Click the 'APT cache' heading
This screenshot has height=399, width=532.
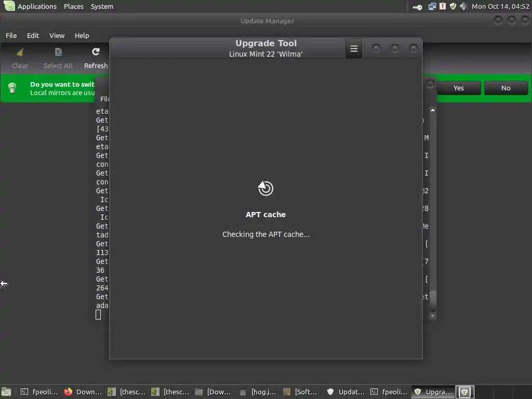(265, 215)
